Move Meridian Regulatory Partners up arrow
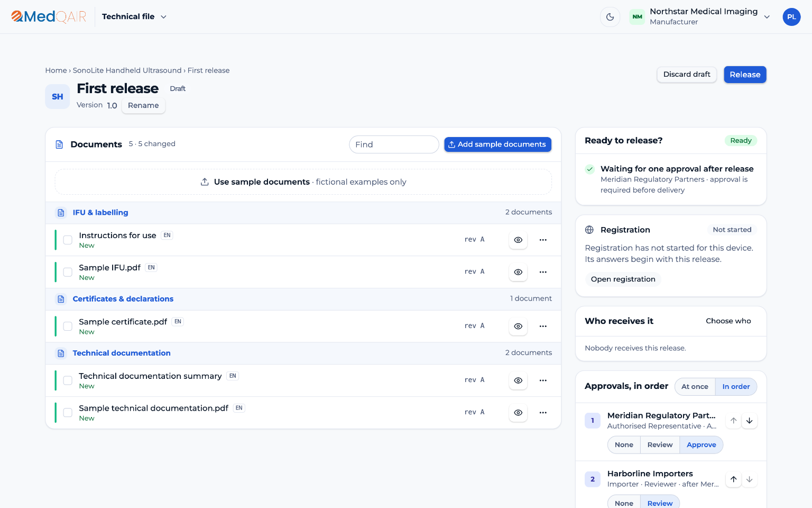 pyautogui.click(x=733, y=421)
